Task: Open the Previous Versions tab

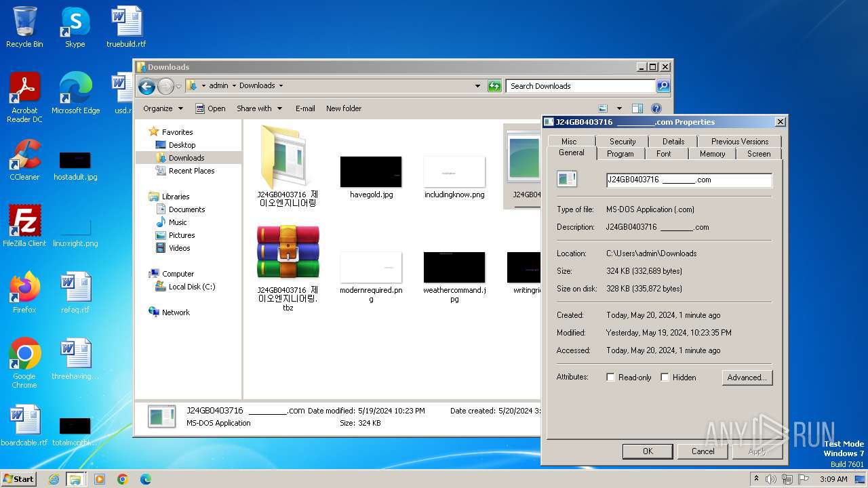Action: pos(740,142)
